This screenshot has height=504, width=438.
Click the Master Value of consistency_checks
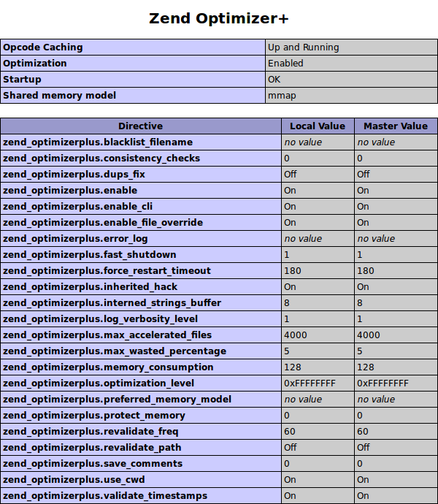coord(360,159)
